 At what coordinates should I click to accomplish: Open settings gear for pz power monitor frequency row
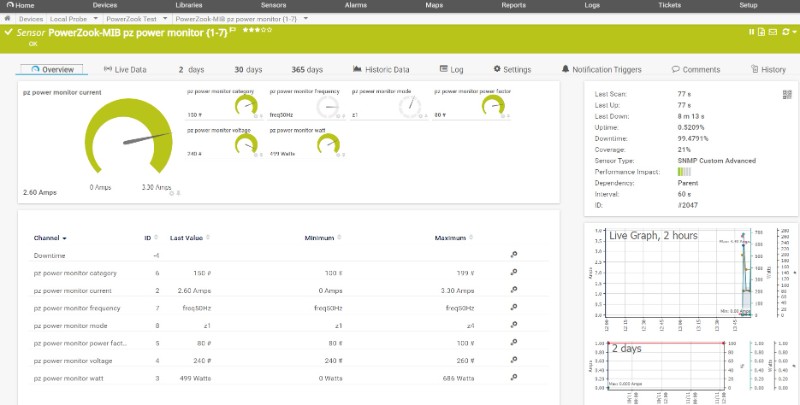click(x=514, y=307)
